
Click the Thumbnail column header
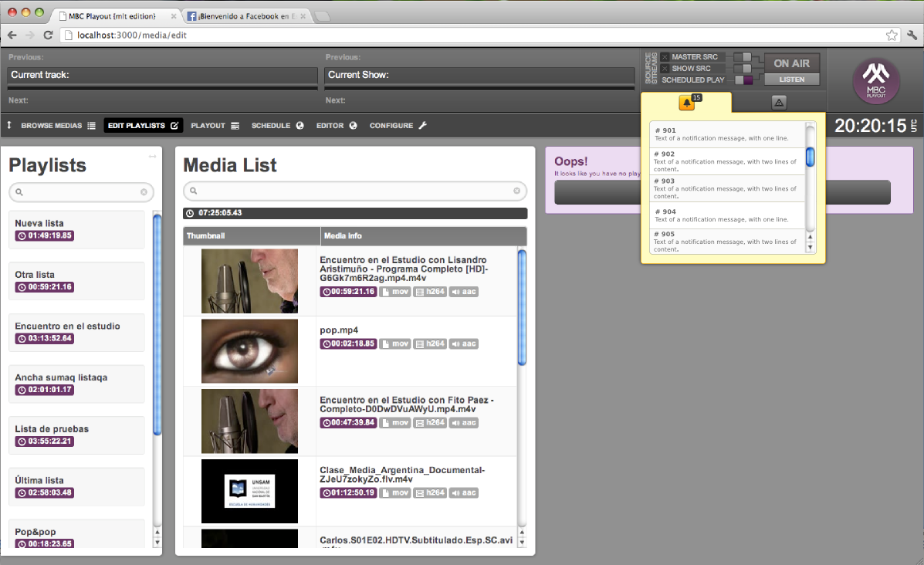point(252,235)
